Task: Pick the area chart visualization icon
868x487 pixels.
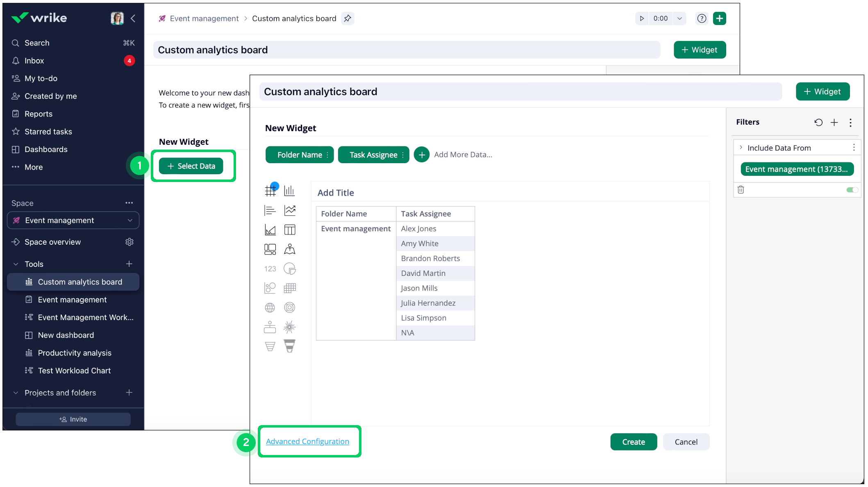Action: point(270,230)
